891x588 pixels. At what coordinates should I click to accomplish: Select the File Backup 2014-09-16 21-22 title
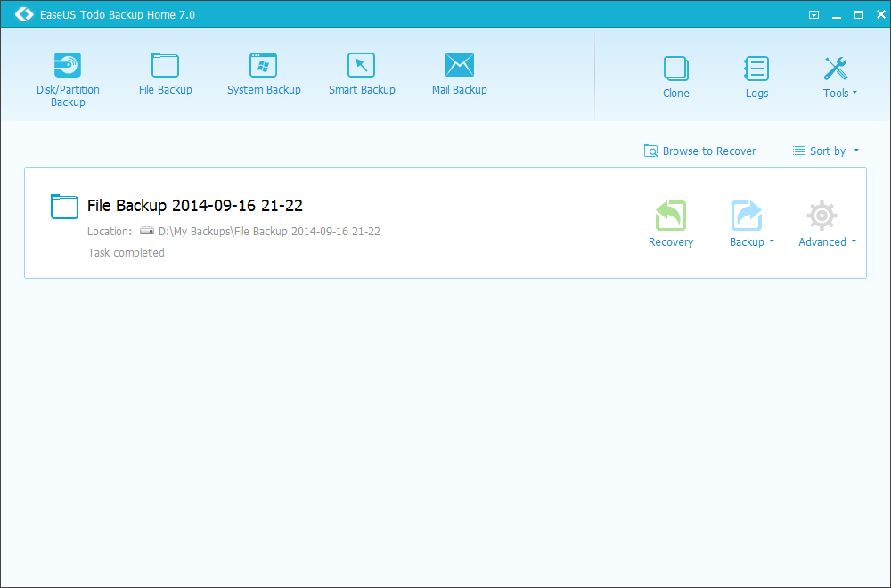click(195, 206)
